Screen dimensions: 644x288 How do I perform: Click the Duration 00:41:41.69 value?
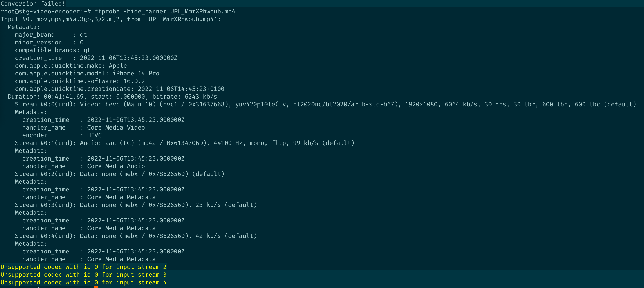click(64, 97)
